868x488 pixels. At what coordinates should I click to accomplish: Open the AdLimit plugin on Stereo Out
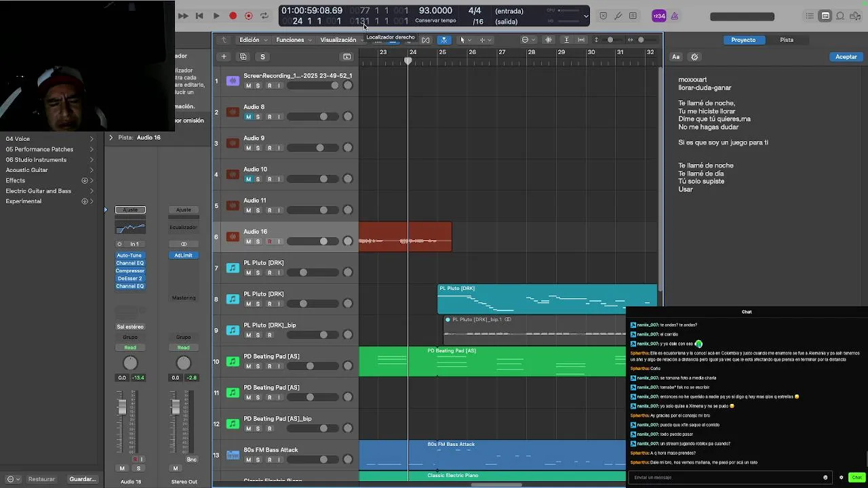[183, 256]
